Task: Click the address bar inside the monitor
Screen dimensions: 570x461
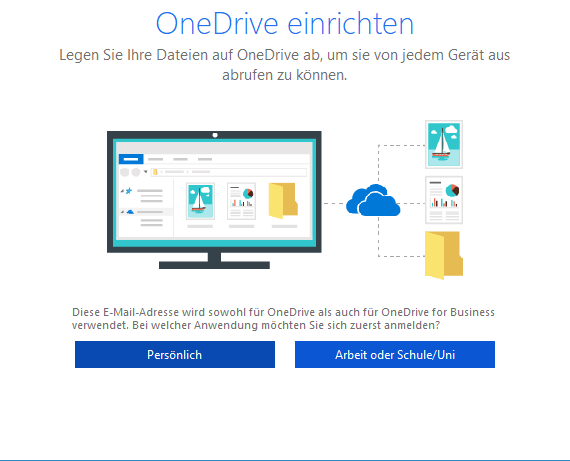Action: tap(229, 172)
